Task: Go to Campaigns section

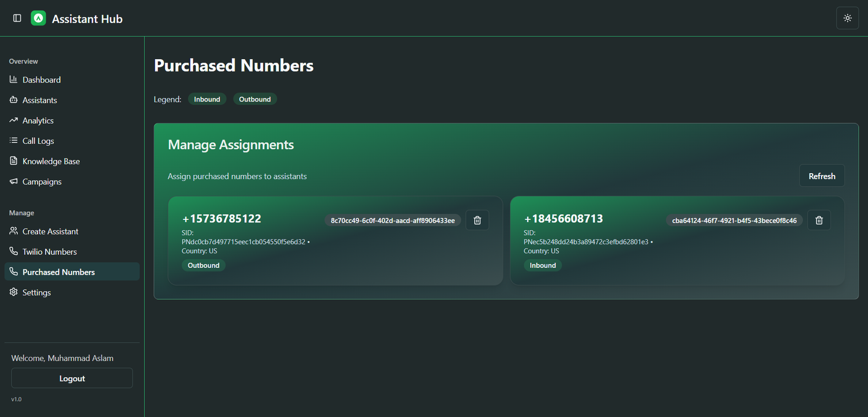Action: point(42,182)
